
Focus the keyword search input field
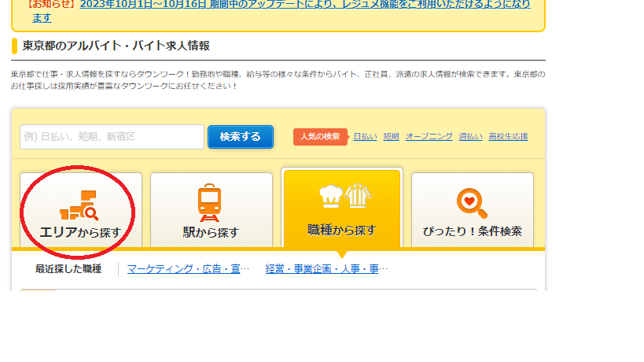112,136
